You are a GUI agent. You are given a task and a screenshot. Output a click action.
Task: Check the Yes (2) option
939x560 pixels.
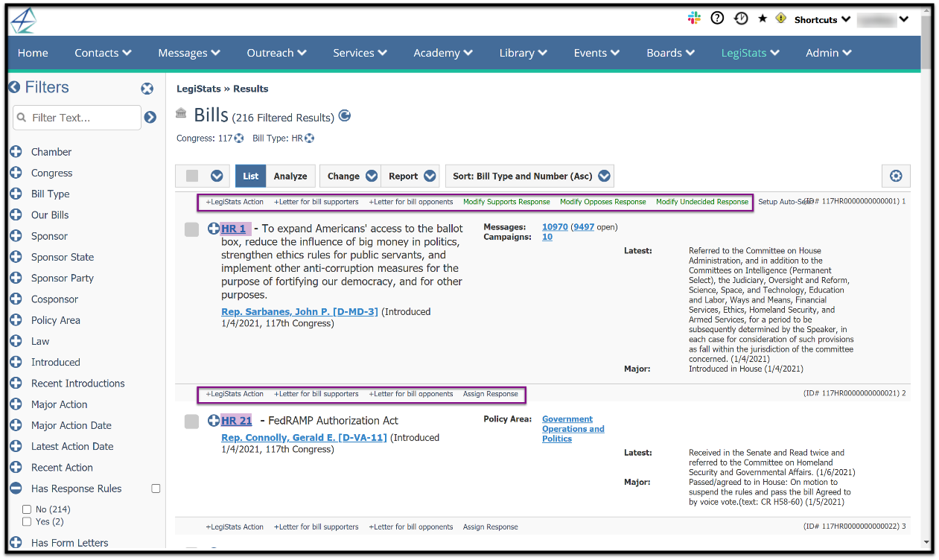tap(27, 522)
